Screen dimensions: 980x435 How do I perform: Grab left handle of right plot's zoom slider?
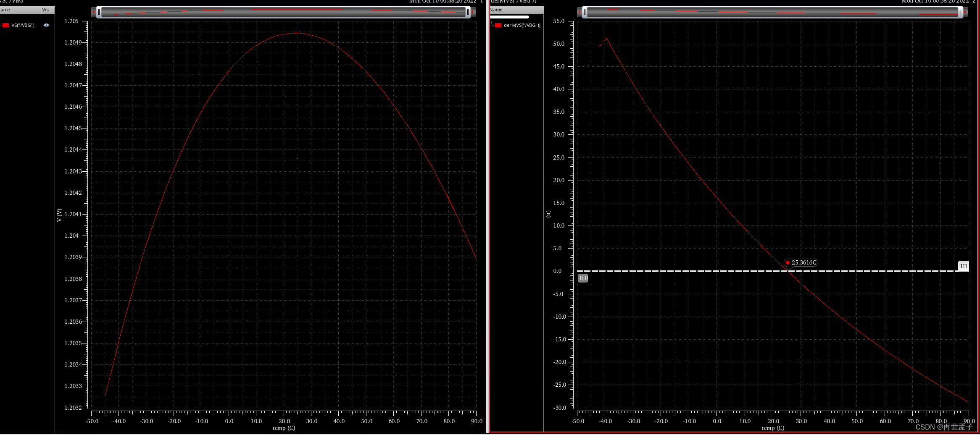[x=585, y=12]
